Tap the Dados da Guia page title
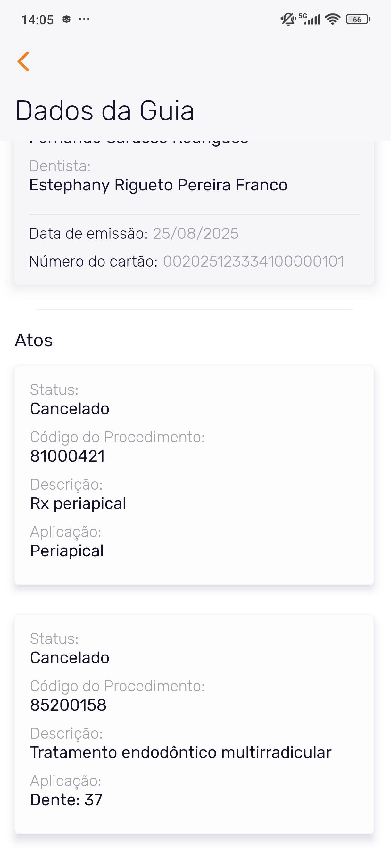 (x=104, y=110)
